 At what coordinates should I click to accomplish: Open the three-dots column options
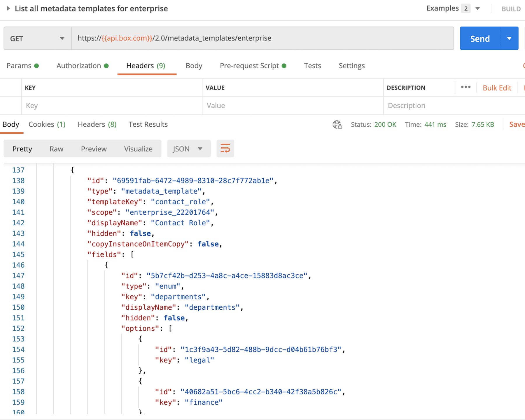click(x=466, y=87)
